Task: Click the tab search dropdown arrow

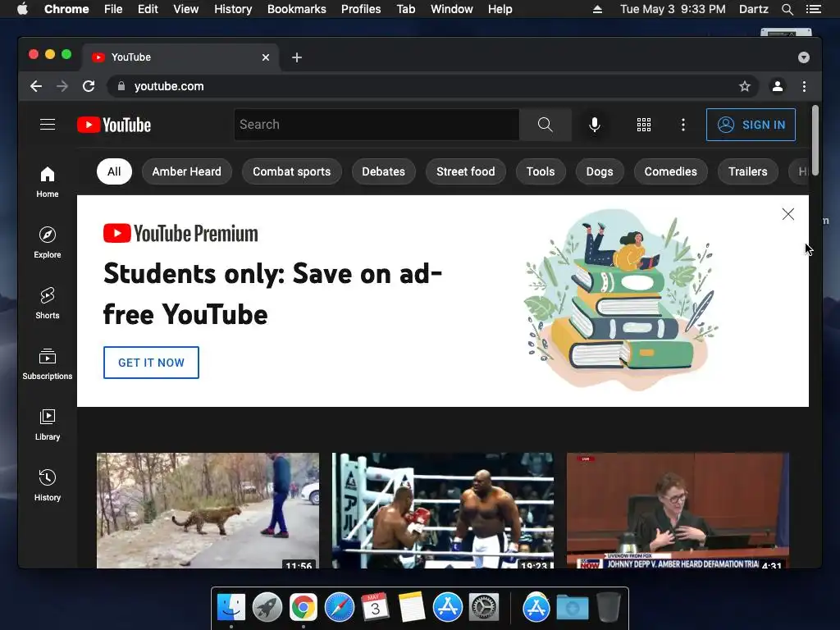Action: click(803, 57)
